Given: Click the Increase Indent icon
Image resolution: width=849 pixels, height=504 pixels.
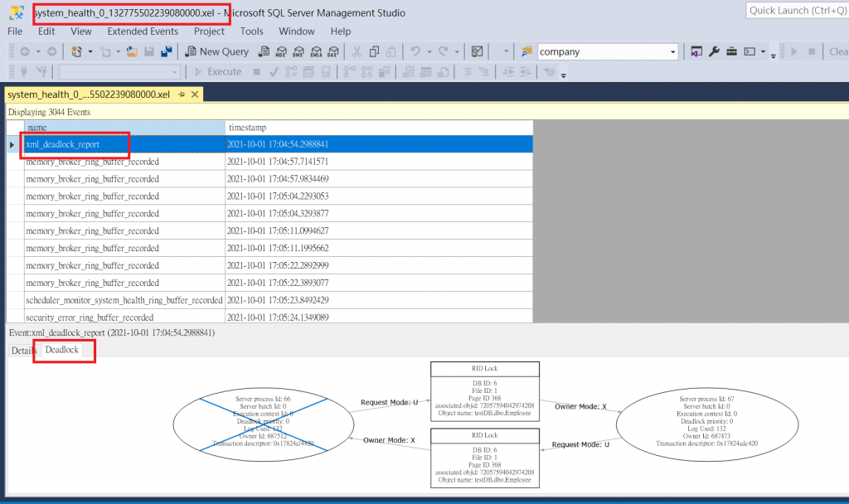Looking at the screenshot, I should pos(525,71).
